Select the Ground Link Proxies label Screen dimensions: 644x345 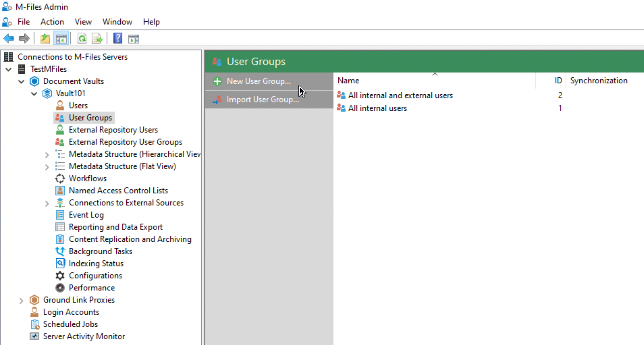79,300
